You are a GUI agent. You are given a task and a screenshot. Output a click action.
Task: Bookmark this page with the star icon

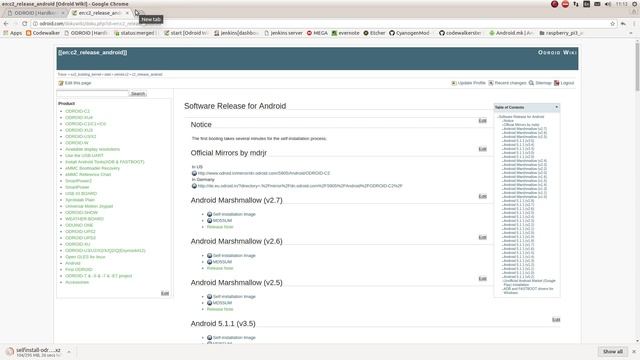coord(612,24)
